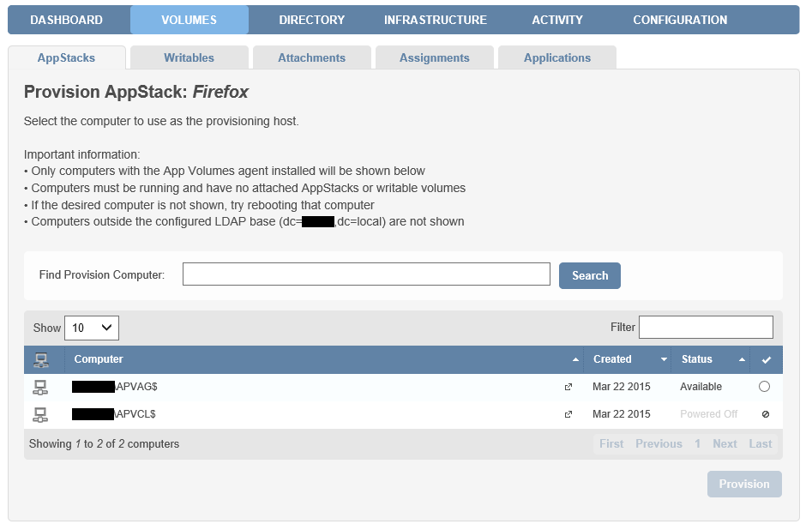Screen dimensions: 812x530
Task: Click the Provision button
Action: click(x=744, y=484)
